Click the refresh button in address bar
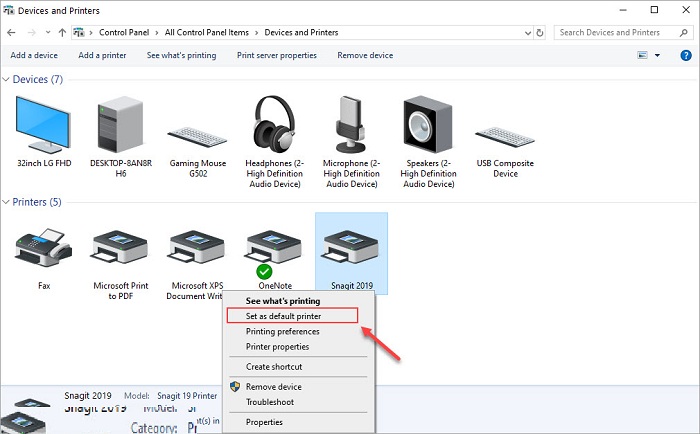 coord(540,33)
